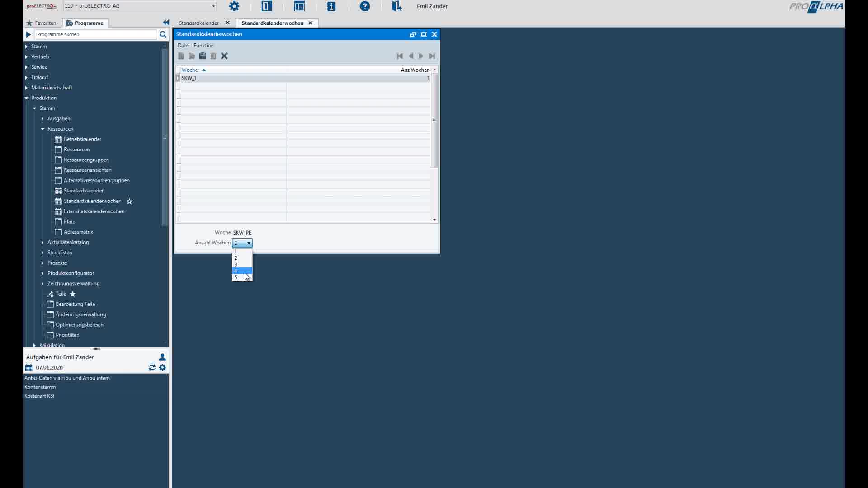Open Betriebskalender in the tree
This screenshot has height=488, width=868.
[83, 139]
